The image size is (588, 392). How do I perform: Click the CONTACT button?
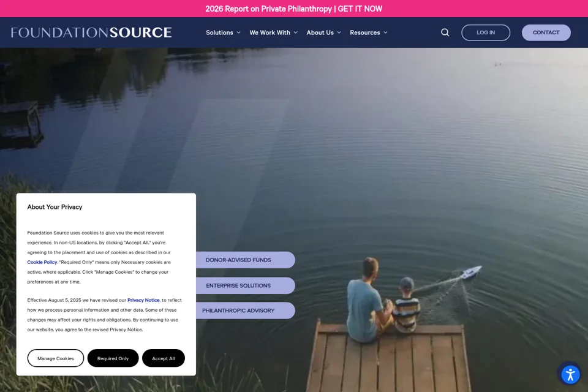546,32
